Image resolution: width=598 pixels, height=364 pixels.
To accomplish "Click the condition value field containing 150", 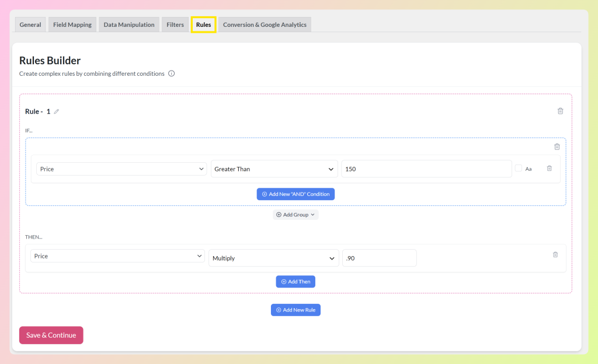I will 426,169.
